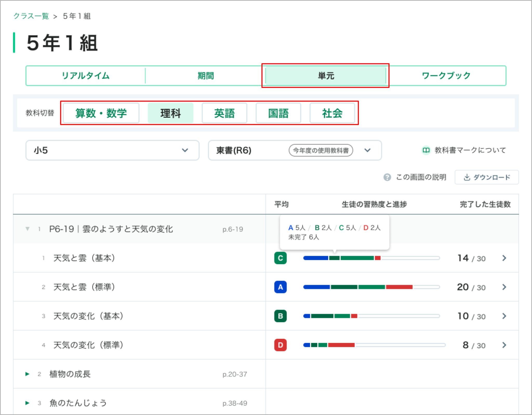The height and width of the screenshot is (415, 532).
Task: Click progress bar for 天気と雲（標準）
Action: tap(371, 287)
